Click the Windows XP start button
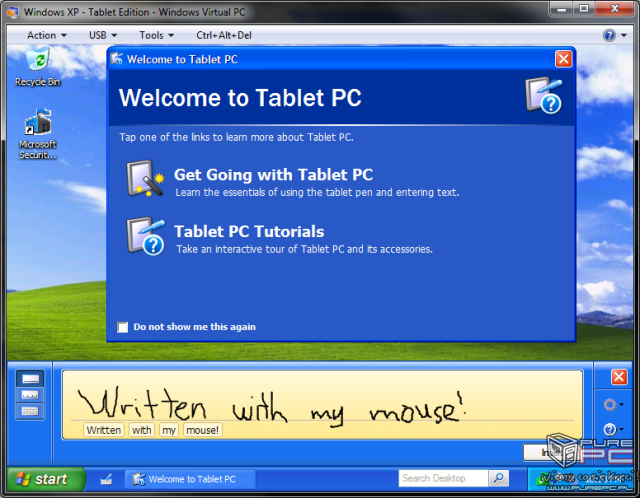Screen dimensions: 640x498 point(46,479)
